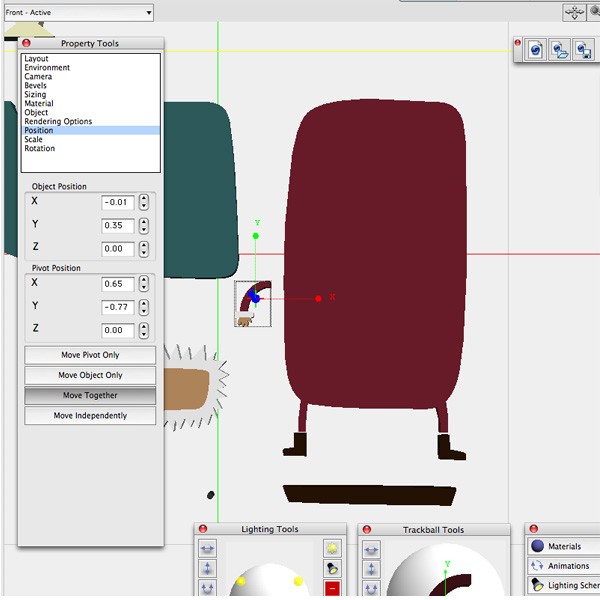Click the open file folder icon
Image resolution: width=600 pixels, height=600 pixels.
(x=560, y=49)
